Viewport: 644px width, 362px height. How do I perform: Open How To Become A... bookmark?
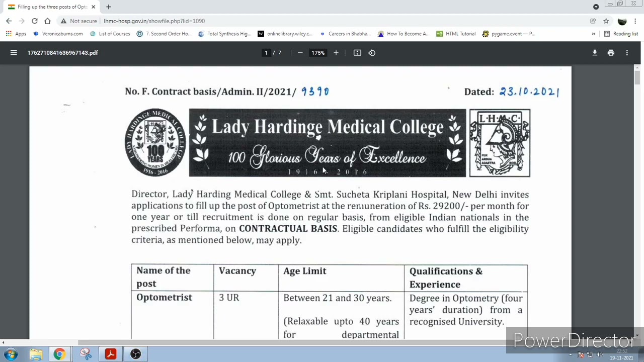[x=404, y=34]
